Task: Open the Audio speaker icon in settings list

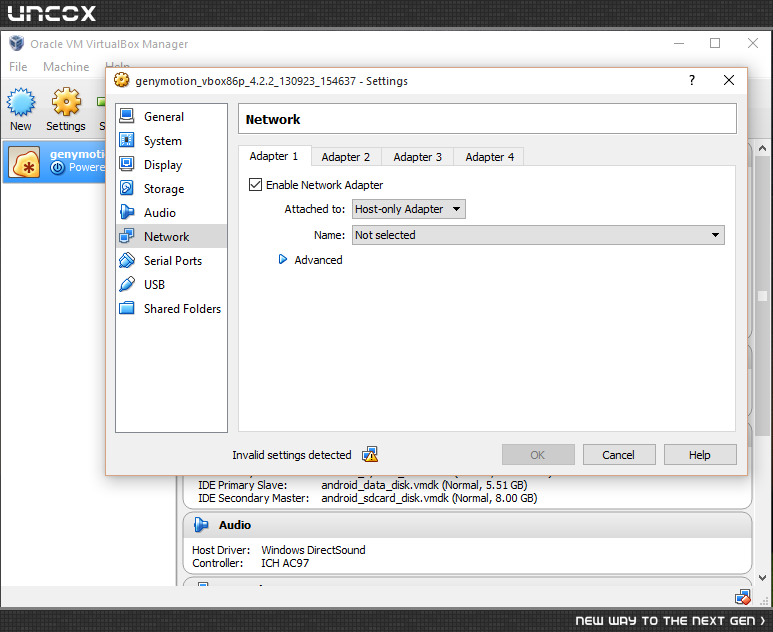Action: 127,212
